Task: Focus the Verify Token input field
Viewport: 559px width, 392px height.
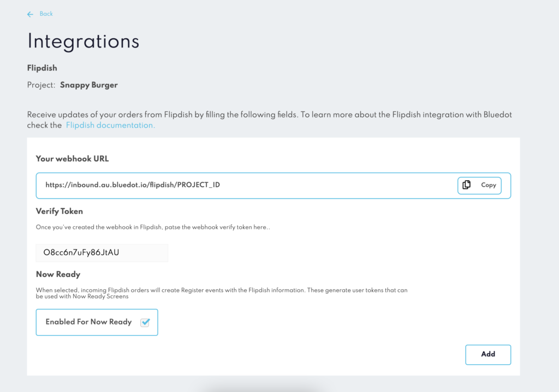Action: click(102, 253)
